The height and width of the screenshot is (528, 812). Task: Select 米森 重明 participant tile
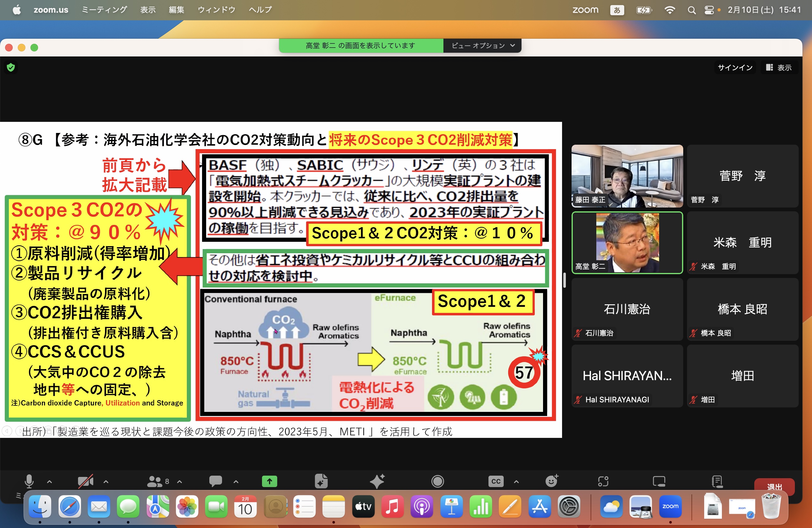743,242
